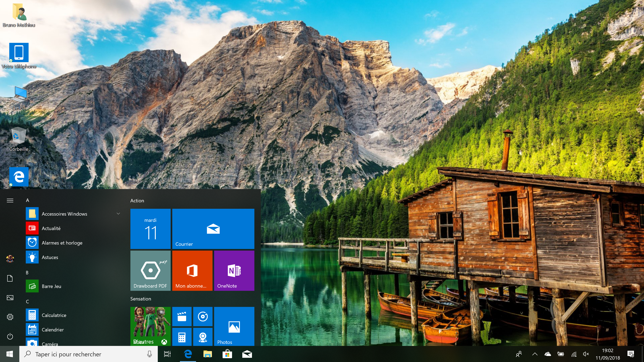Shut down via the Start menu power button
Screen dimensions: 644x362
tap(10, 336)
